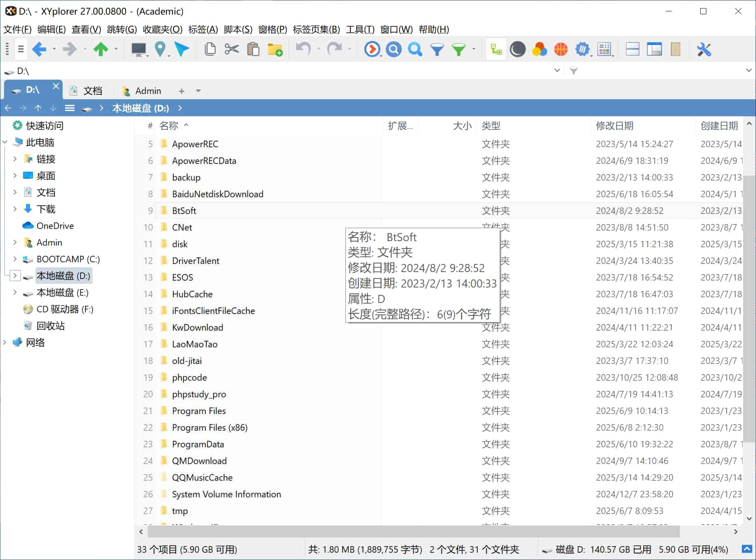Click the Quick Search magnifier icon

[x=415, y=49]
